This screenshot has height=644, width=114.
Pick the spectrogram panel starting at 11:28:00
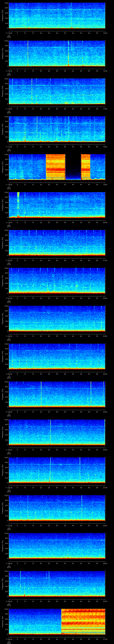[57, 546]
